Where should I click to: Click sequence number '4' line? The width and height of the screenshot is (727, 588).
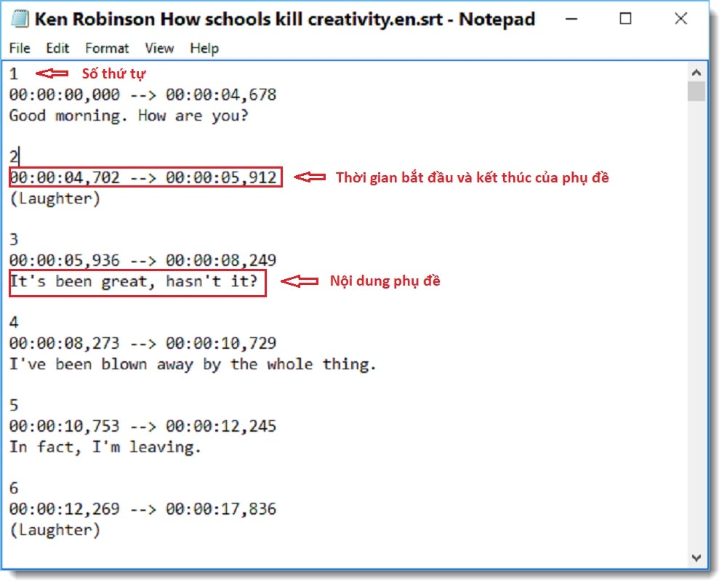pos(14,323)
